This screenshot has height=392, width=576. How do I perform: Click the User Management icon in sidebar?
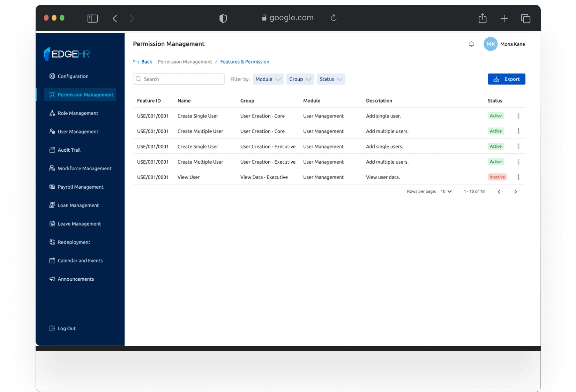[52, 131]
